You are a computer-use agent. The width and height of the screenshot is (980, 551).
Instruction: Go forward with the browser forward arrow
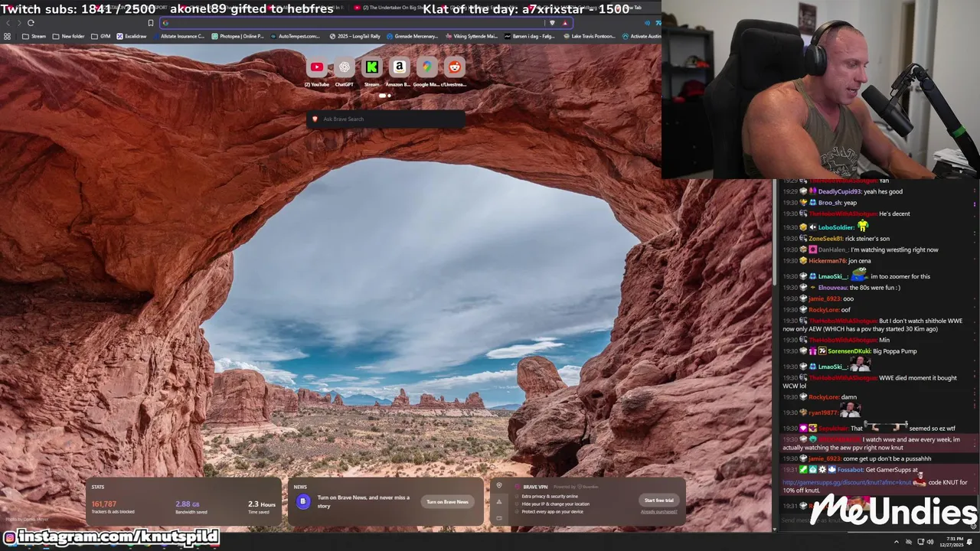19,23
